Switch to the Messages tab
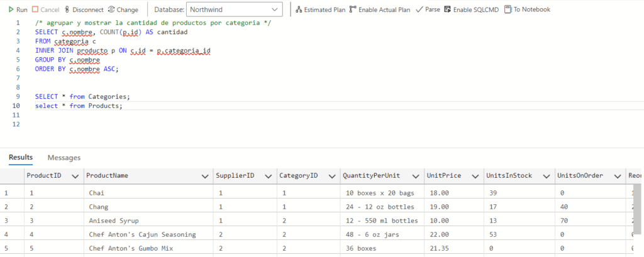This screenshot has height=257, width=644. click(x=64, y=157)
